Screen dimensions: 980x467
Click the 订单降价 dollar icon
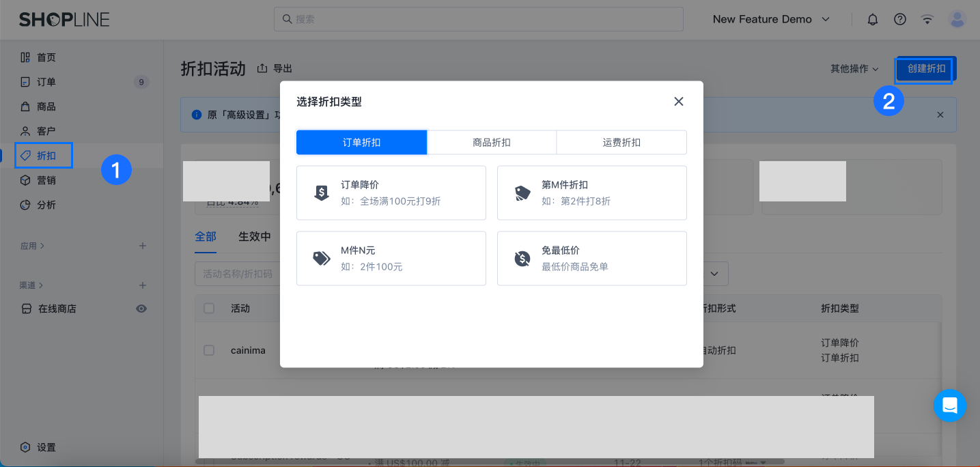tap(322, 193)
